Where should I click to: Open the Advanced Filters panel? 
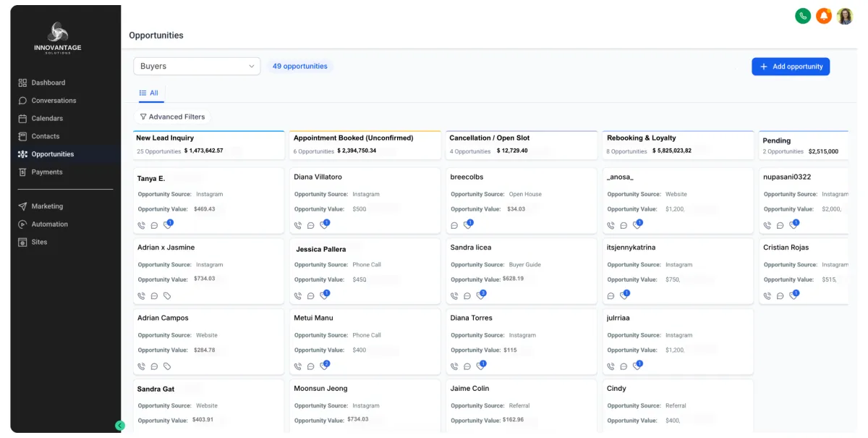172,117
